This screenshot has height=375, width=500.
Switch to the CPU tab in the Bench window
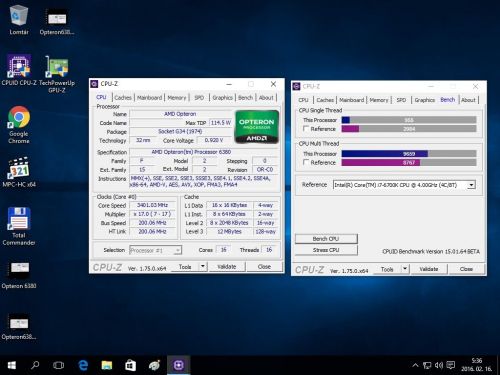click(303, 100)
